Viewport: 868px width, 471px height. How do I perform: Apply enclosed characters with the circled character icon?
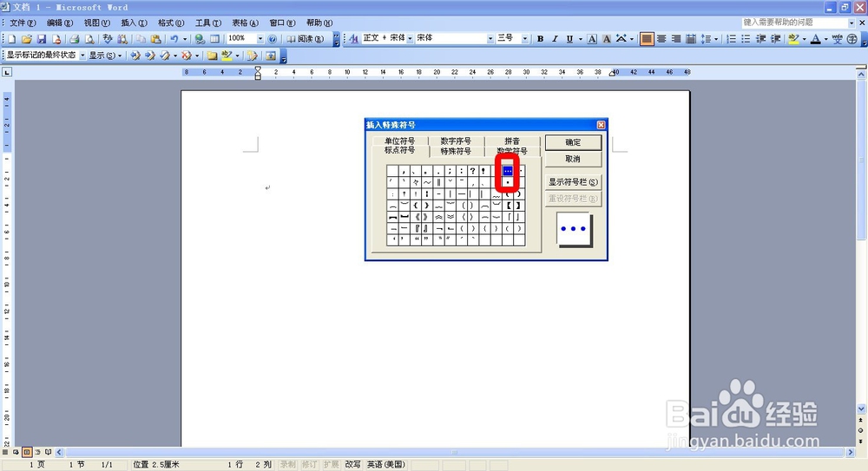click(852, 39)
